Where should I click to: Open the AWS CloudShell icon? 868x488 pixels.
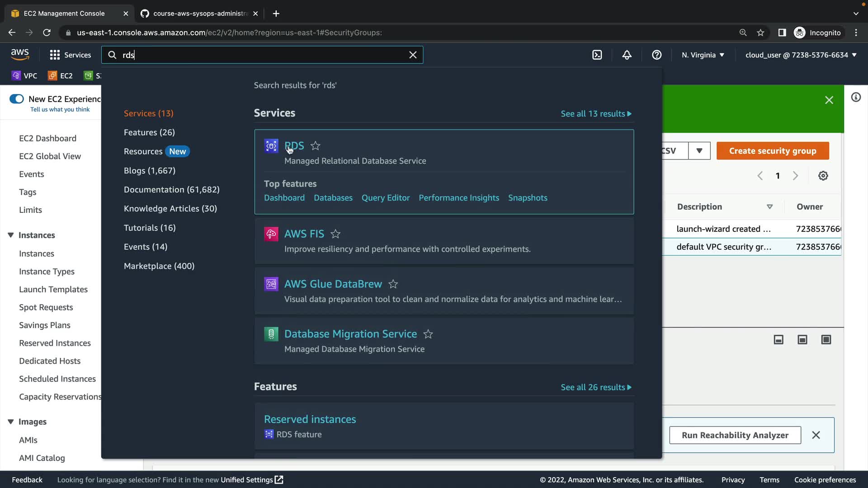[x=597, y=55]
